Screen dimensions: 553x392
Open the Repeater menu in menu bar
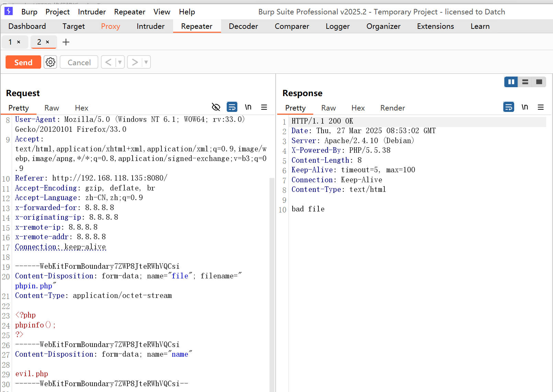[129, 12]
